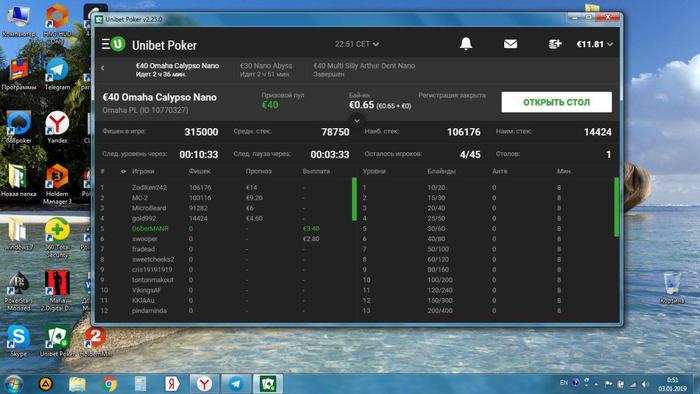700x394 pixels.
Task: Expand the €11.81 balance dropdown
Action: pos(595,44)
